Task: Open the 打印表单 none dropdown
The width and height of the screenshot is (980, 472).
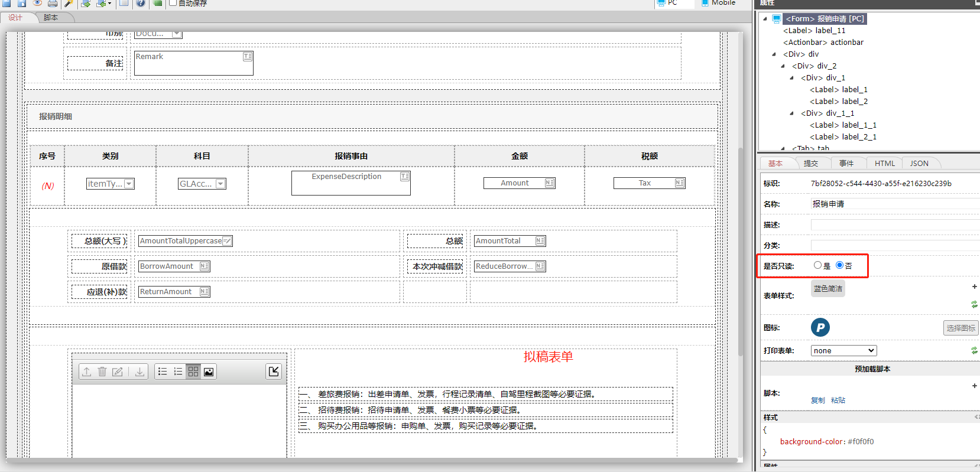Action: coord(843,350)
